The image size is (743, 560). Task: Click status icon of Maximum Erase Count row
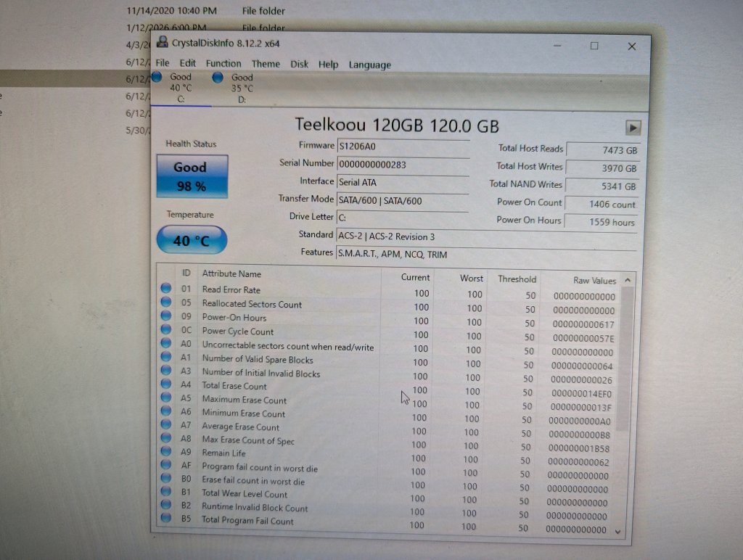click(166, 397)
